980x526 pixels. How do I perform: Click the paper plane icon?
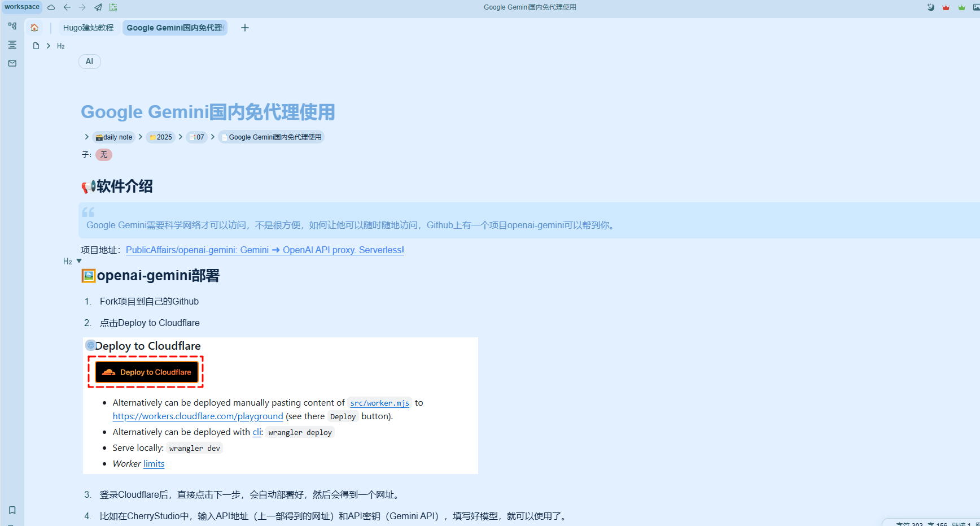click(x=98, y=7)
